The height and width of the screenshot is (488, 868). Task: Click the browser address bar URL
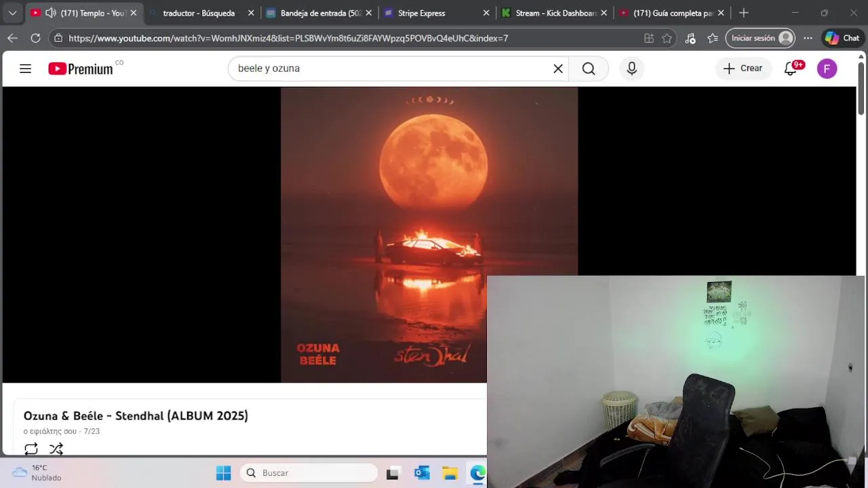click(288, 38)
